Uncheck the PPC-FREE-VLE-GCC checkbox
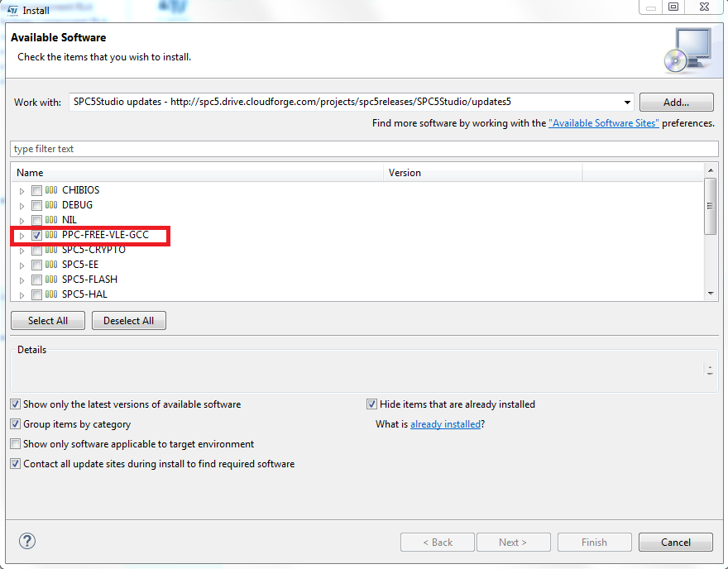The image size is (728, 569). (x=36, y=236)
